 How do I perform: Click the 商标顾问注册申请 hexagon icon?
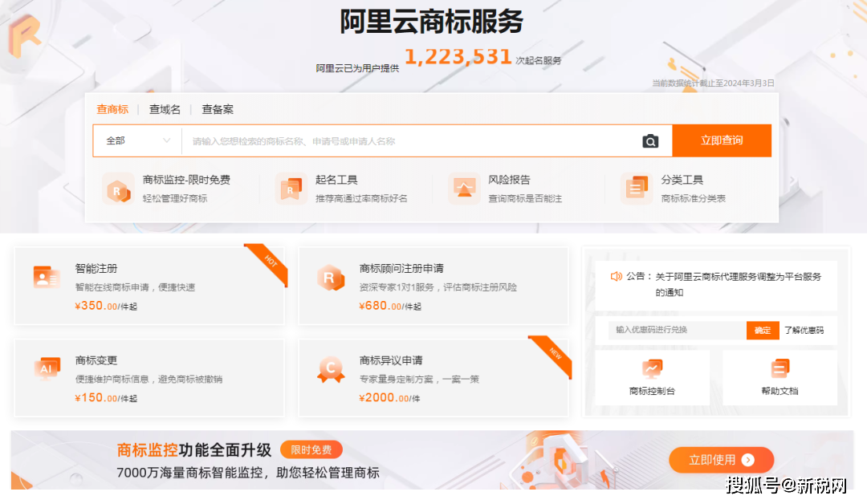tap(330, 277)
